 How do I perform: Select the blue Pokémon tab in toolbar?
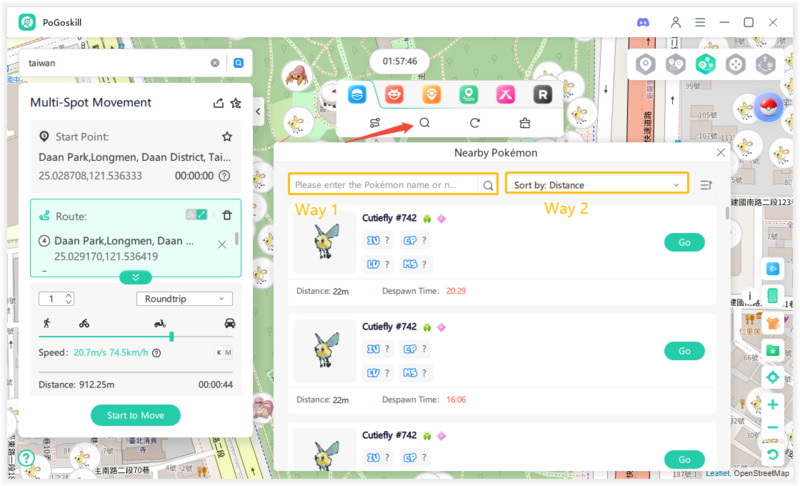coord(355,95)
